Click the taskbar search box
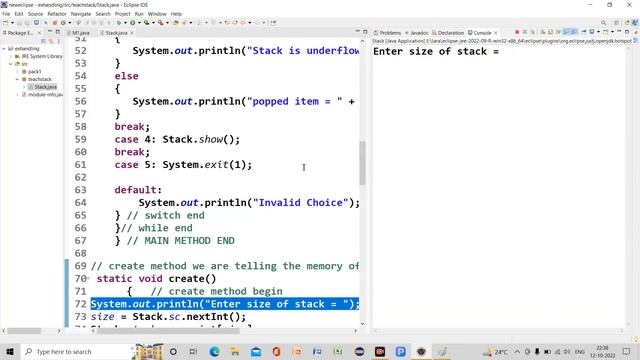Screen dimensions: 640x360 click(x=92, y=351)
